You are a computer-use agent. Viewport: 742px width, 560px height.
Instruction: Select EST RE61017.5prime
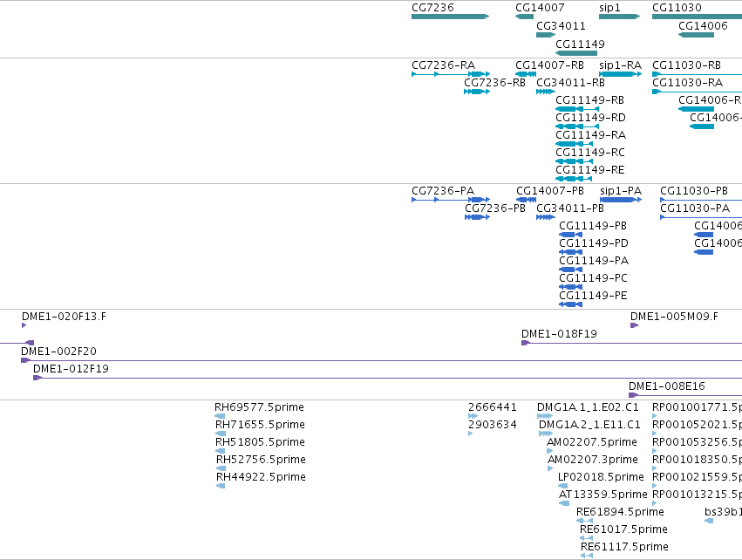pos(586,538)
